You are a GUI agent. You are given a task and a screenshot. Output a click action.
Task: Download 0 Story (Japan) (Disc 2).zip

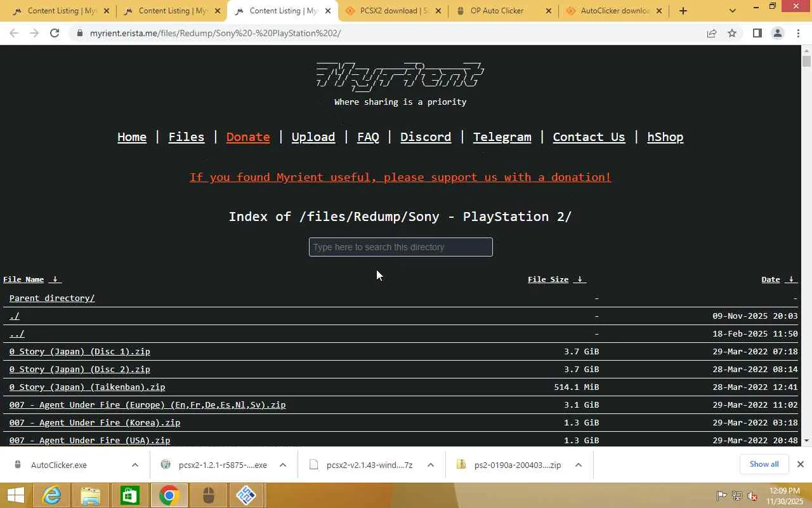[80, 369]
